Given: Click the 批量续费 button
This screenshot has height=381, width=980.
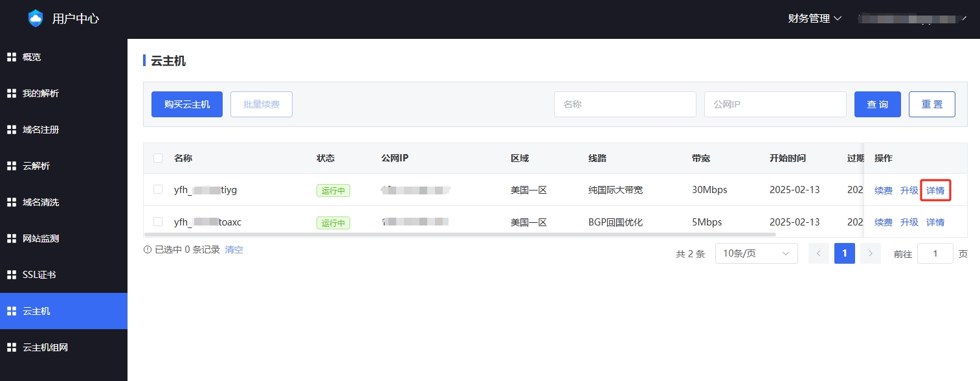Looking at the screenshot, I should pyautogui.click(x=262, y=104).
